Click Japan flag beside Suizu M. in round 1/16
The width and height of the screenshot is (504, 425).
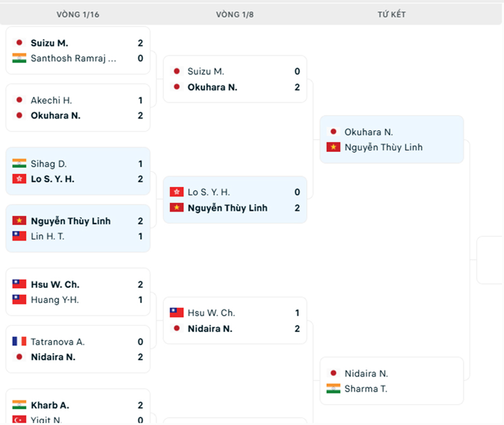[19, 43]
